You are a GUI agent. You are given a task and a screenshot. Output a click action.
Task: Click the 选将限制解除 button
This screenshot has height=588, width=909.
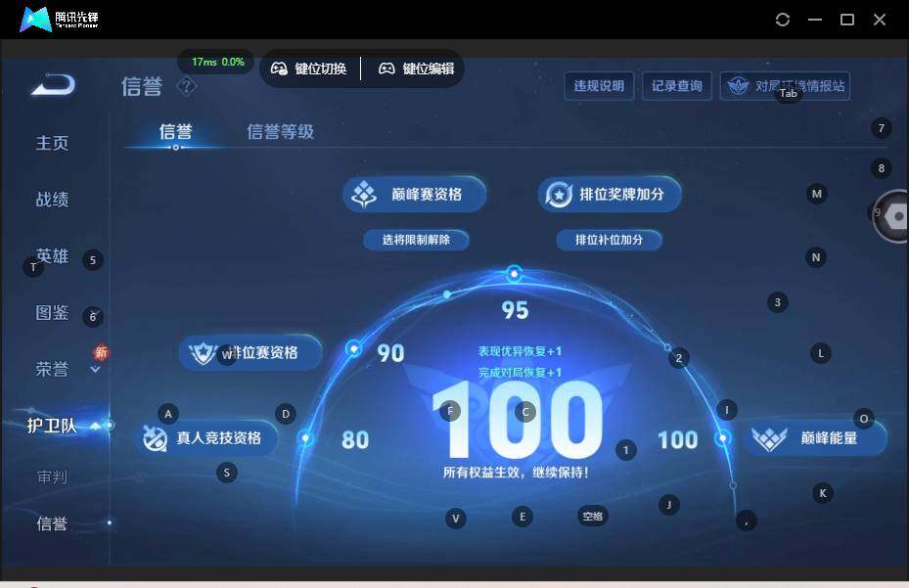tap(416, 239)
